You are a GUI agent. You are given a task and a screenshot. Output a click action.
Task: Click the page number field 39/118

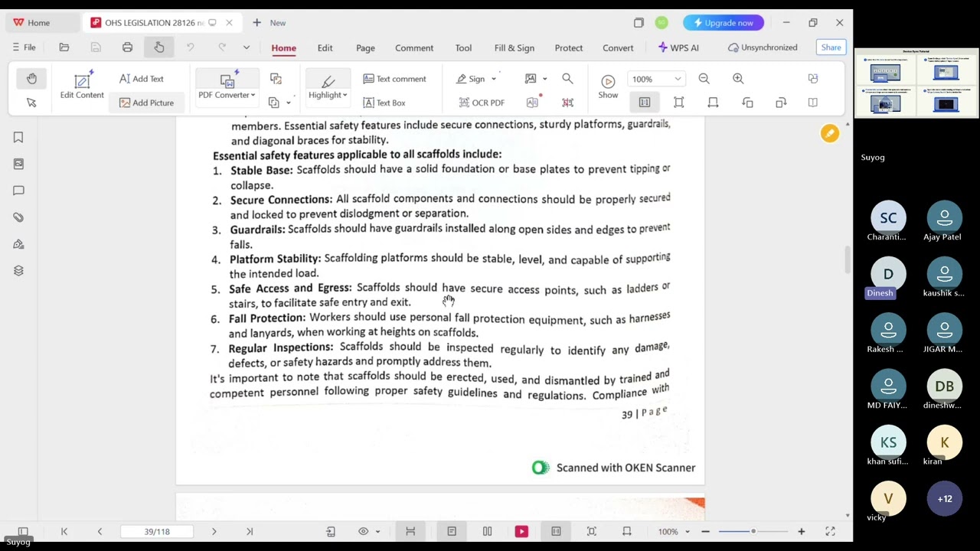(156, 531)
